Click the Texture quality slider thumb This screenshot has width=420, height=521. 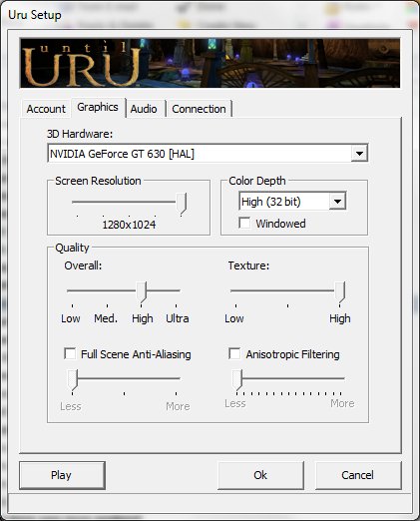coord(340,291)
